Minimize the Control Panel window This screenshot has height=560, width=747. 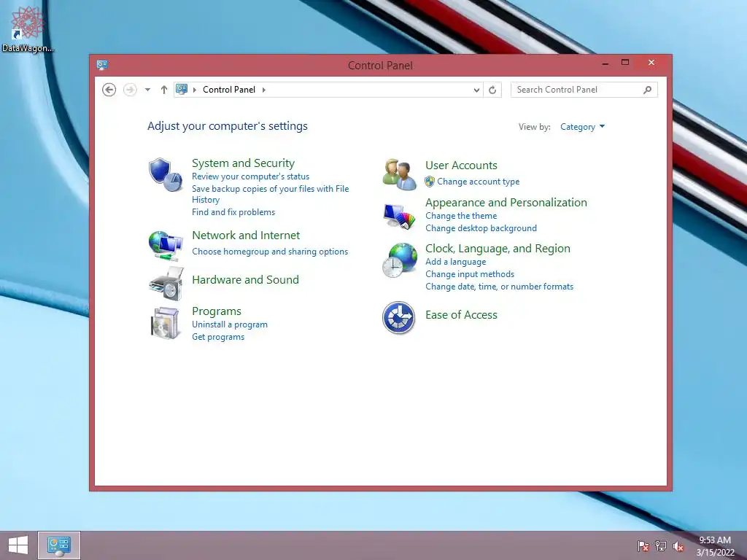605,63
